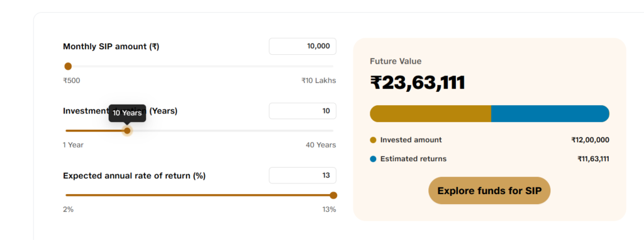
Task: Click the Monthly SIP amount input field
Action: tap(303, 46)
